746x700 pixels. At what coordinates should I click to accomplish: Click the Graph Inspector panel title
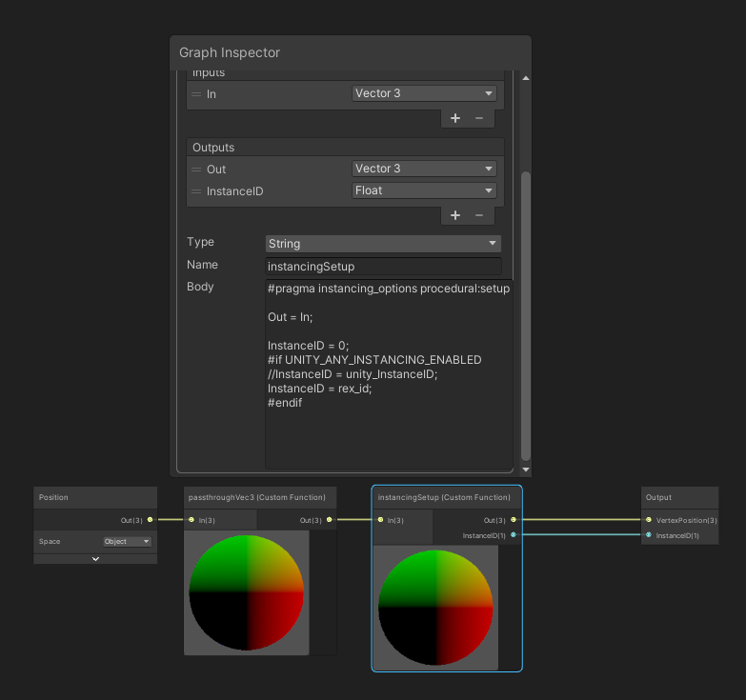pos(230,52)
